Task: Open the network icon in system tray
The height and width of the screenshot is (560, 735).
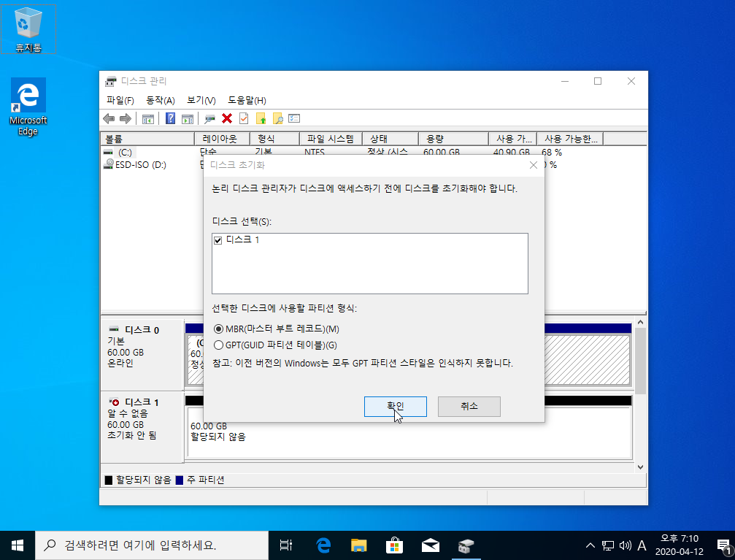Action: click(x=608, y=545)
